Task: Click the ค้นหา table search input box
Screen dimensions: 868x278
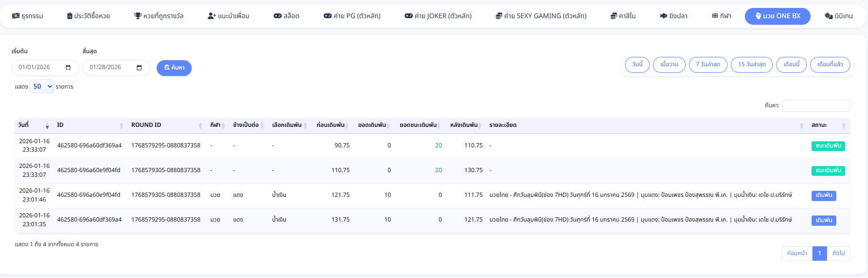Action: [x=816, y=106]
